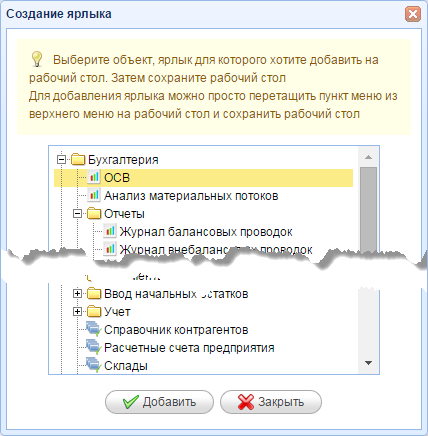Click the Расчетные счета предприятия directory icon
The height and width of the screenshot is (436, 428).
tap(94, 347)
